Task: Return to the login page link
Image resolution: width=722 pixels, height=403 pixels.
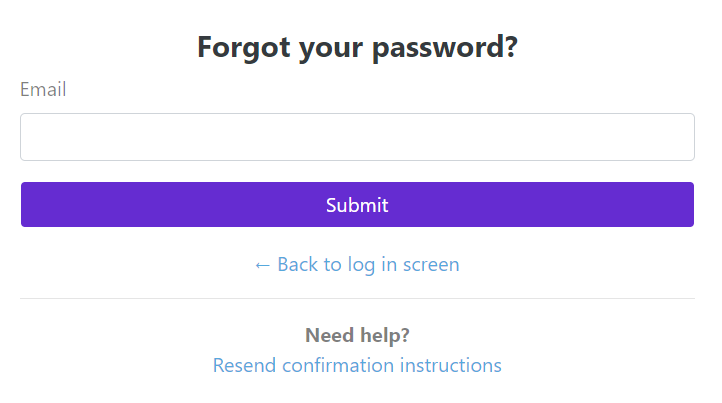Action: pos(357,264)
